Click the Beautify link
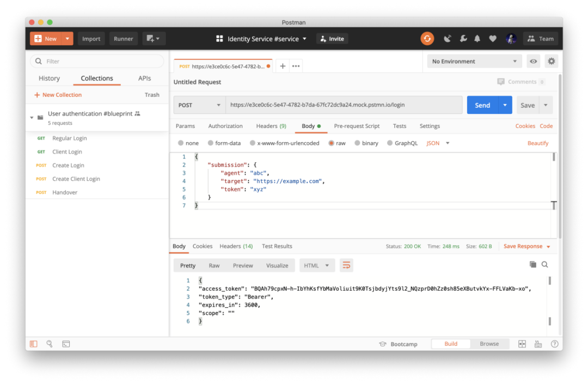The width and height of the screenshot is (588, 384). tap(538, 143)
